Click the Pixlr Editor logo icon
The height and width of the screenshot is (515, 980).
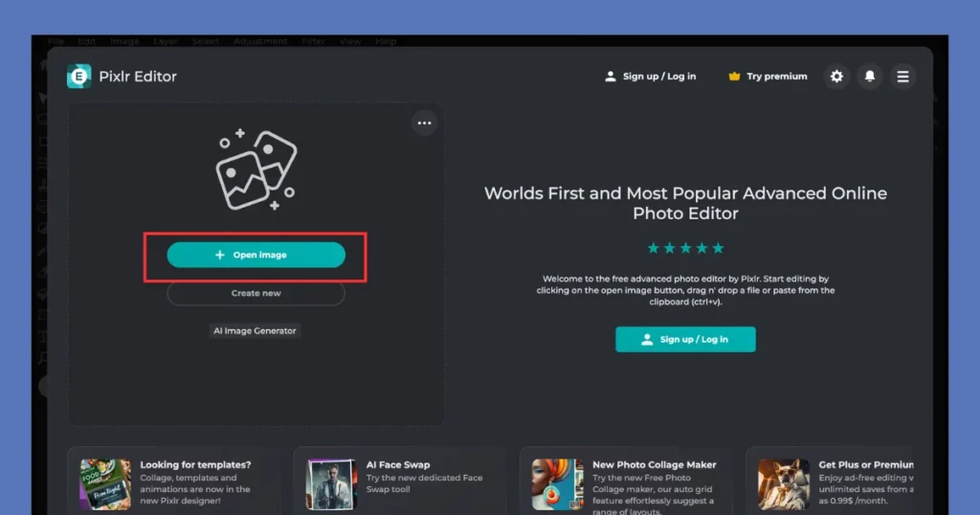coord(78,77)
